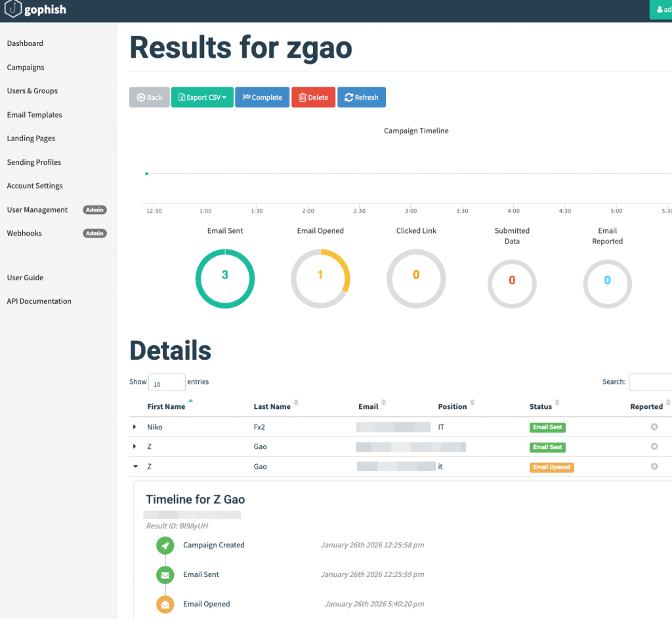The width and height of the screenshot is (672, 619).
Task: Click the orange Email Opened timeline icon
Action: click(165, 605)
